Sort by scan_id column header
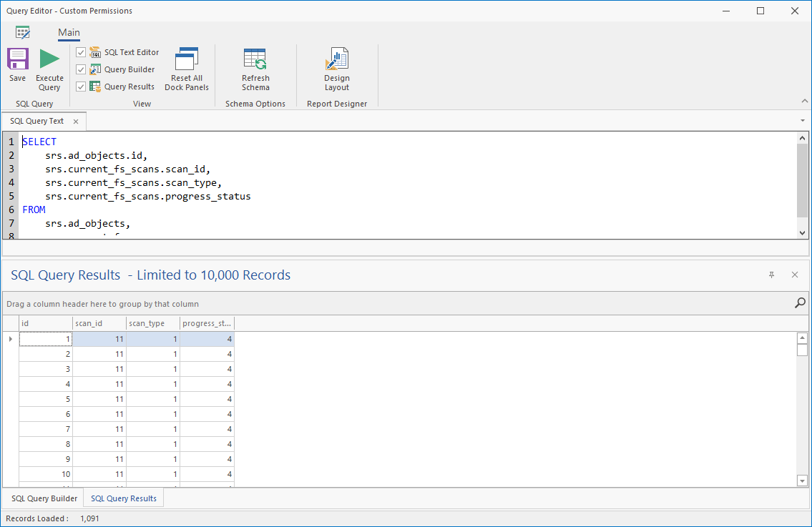812x527 pixels. (x=99, y=323)
